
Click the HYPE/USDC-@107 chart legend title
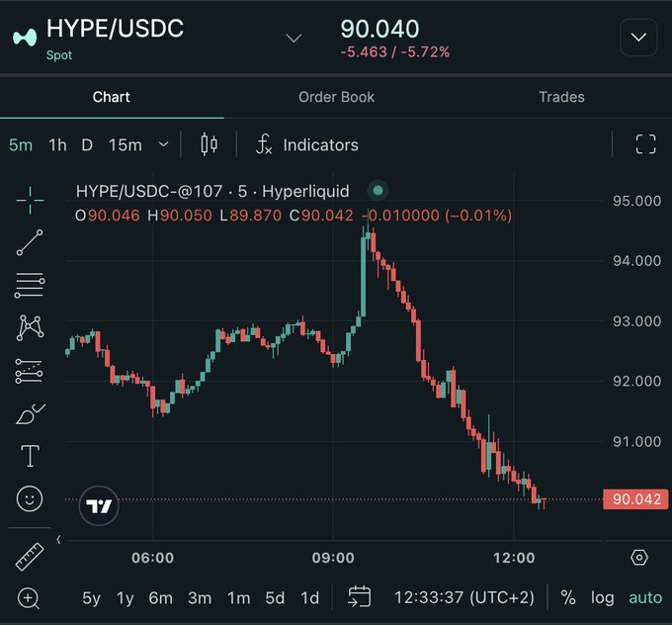212,191
